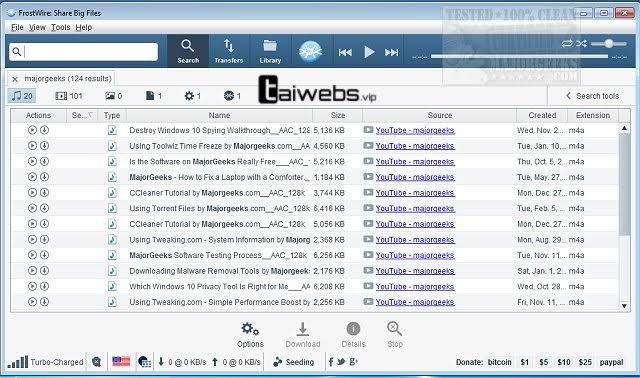Select the majorgeeks (124 results) tab

(68, 78)
